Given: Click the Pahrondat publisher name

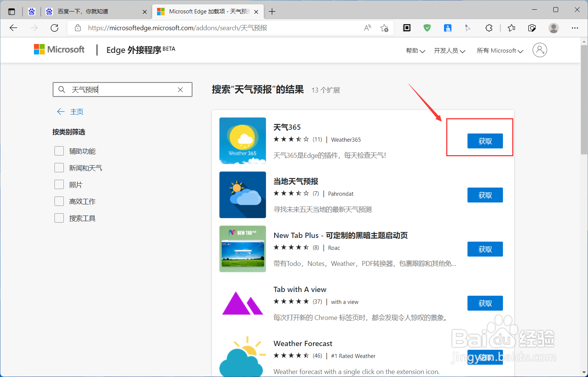Looking at the screenshot, I should click(341, 194).
